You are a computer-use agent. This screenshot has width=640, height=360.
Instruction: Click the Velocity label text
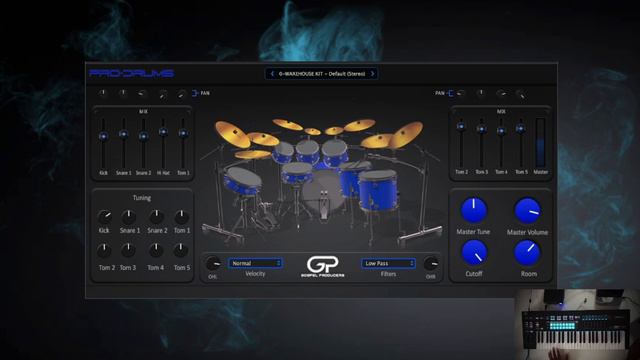coord(255,274)
